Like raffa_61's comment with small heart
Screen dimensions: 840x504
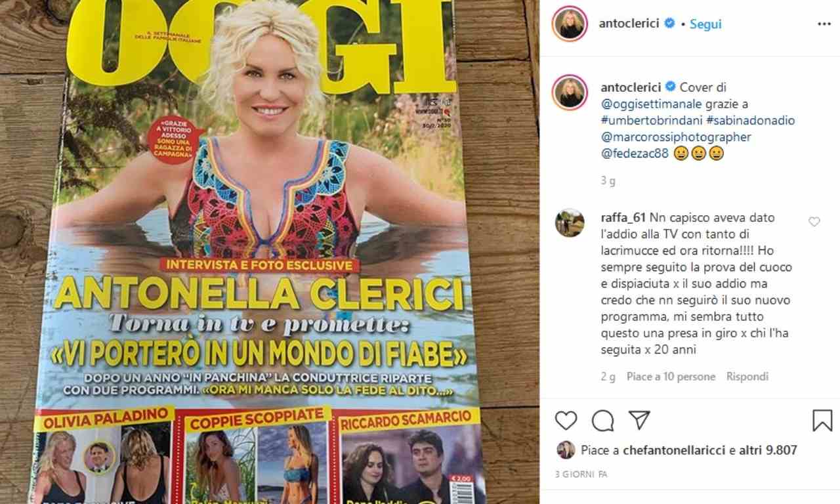pos(814,222)
